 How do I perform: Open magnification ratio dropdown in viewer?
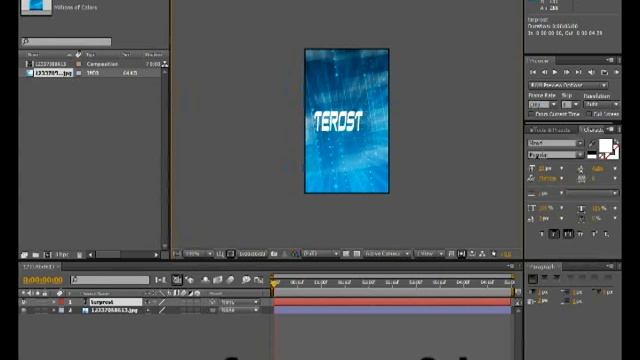pyautogui.click(x=198, y=254)
